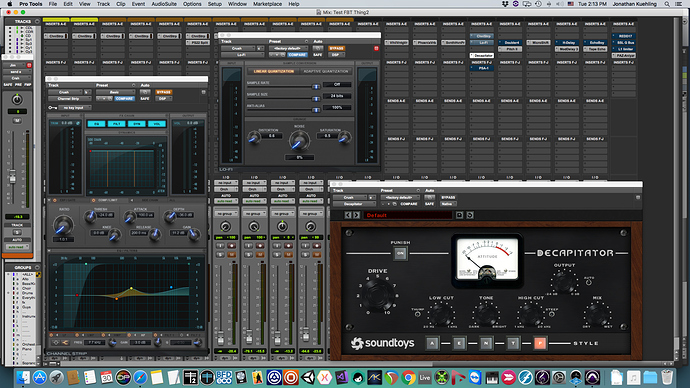Viewport: 690px width, 388px height.
Task: Click the key input icon in Channel Strip
Action: [x=53, y=108]
